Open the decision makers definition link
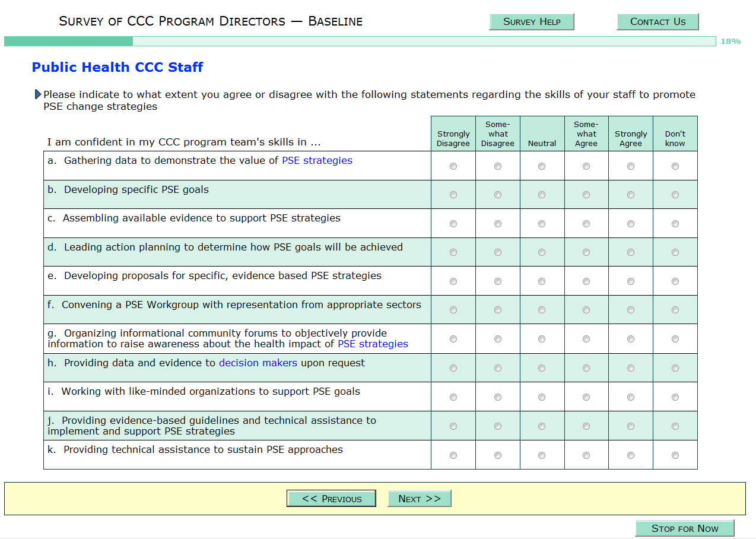 (258, 363)
